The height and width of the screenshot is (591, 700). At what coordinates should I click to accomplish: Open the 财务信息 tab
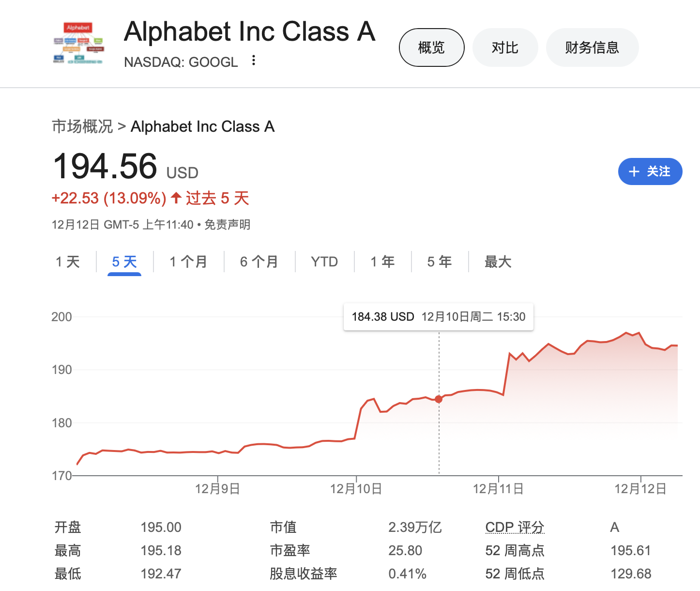pos(592,47)
